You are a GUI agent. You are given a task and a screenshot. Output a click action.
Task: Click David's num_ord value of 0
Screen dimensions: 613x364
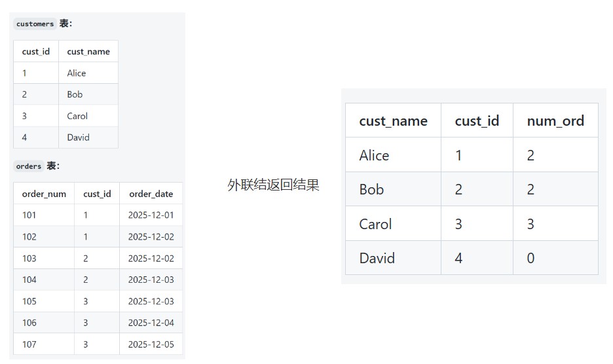point(530,258)
